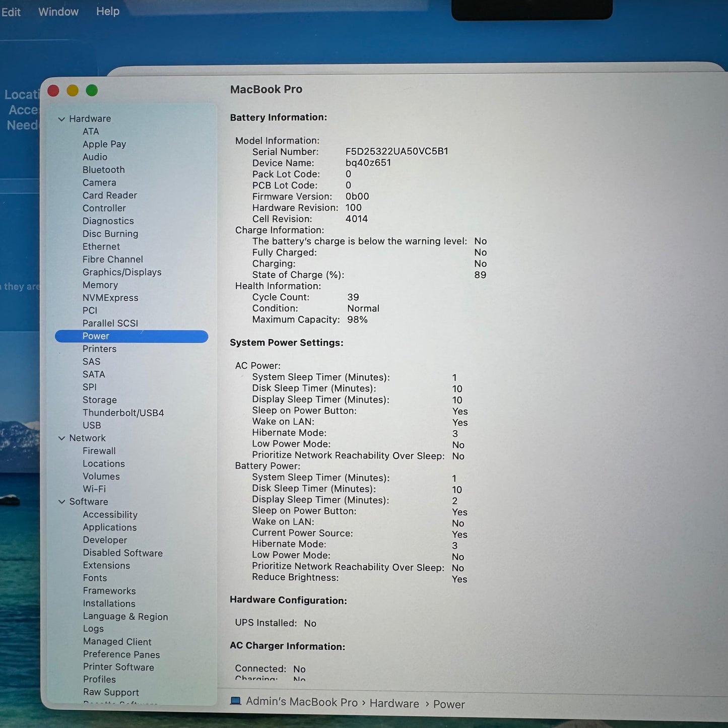Click the red close window button
728x728 pixels.
[x=53, y=91]
